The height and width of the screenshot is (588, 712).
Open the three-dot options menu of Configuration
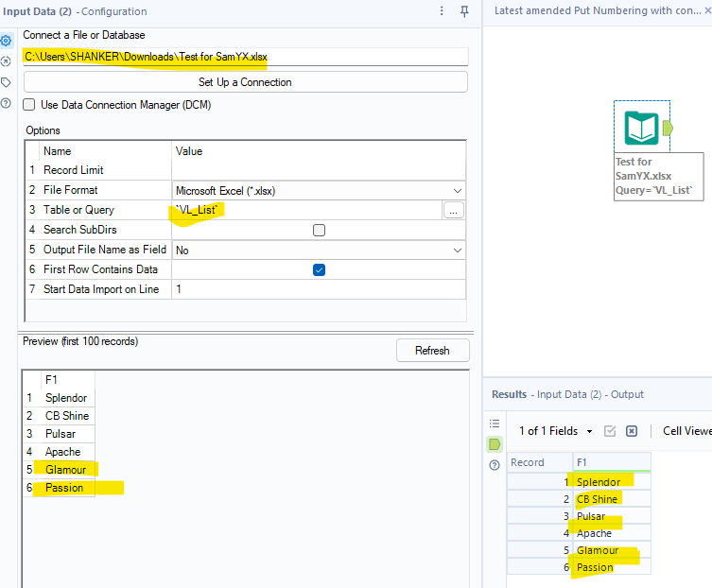pyautogui.click(x=442, y=11)
